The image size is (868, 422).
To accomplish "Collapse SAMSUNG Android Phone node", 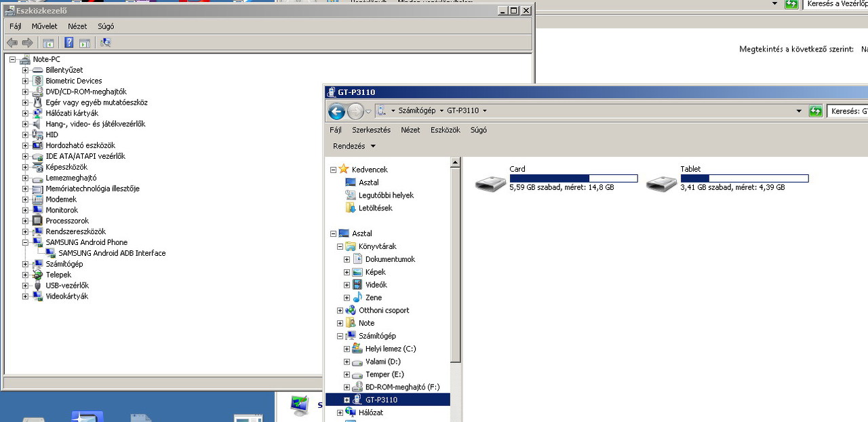I will pyautogui.click(x=25, y=242).
